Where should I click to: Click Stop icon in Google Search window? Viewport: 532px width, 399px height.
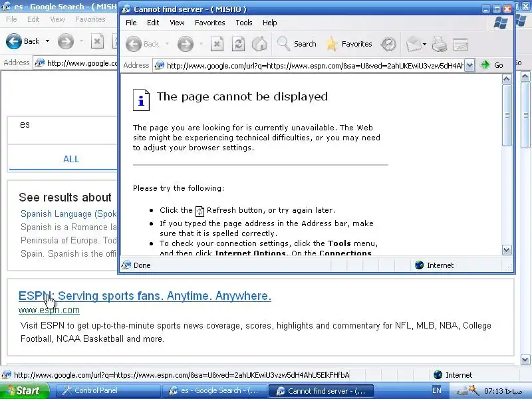[x=97, y=41]
